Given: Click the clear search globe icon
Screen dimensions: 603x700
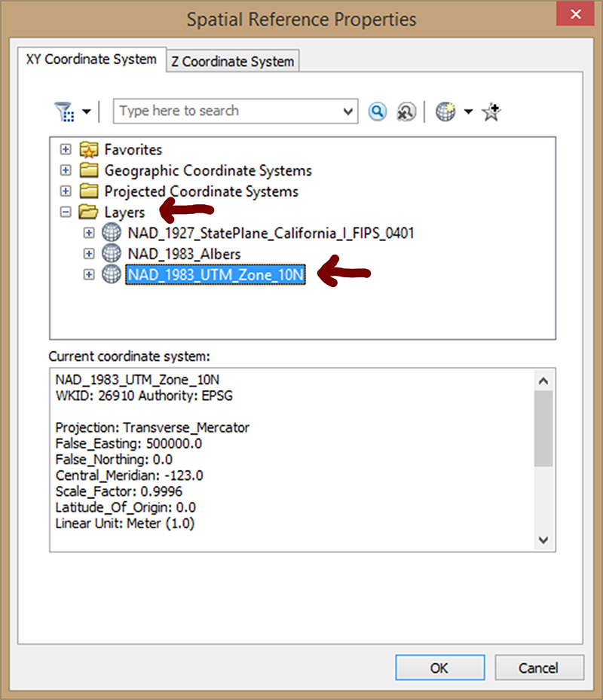Looking at the screenshot, I should click(406, 111).
